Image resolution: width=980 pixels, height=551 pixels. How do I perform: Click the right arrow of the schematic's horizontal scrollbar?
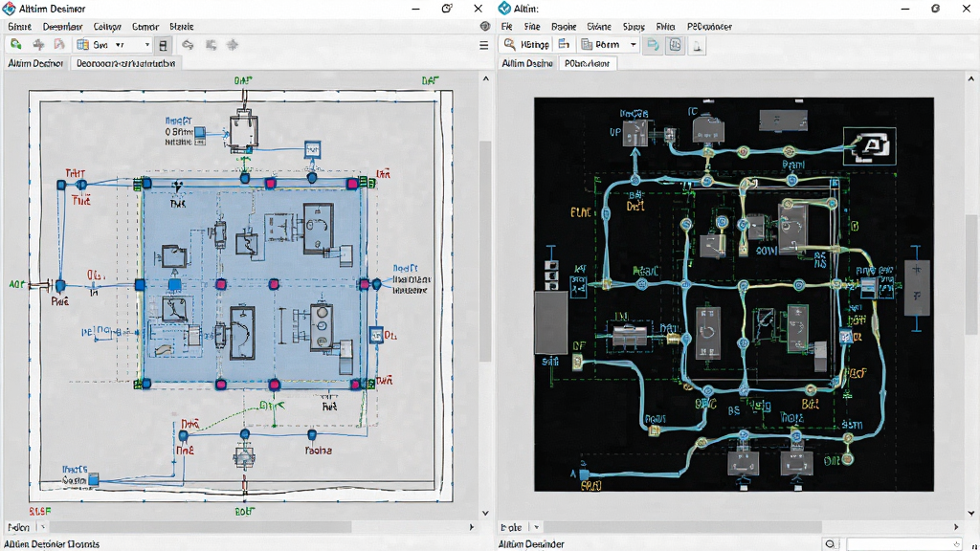[x=471, y=527]
